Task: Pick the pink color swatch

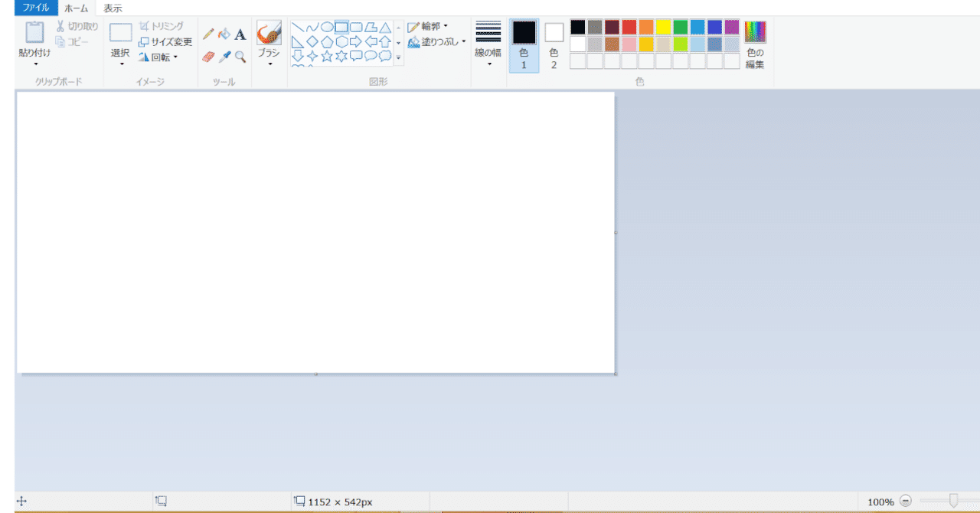Action: 629,44
